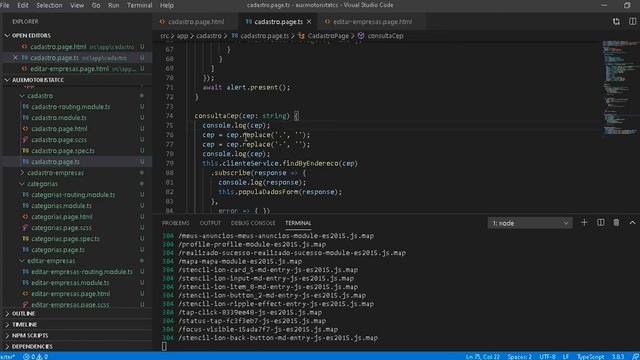This screenshot has height=360, width=640.
Task: Open cadastro.page.spec.ts file
Action: point(63,151)
